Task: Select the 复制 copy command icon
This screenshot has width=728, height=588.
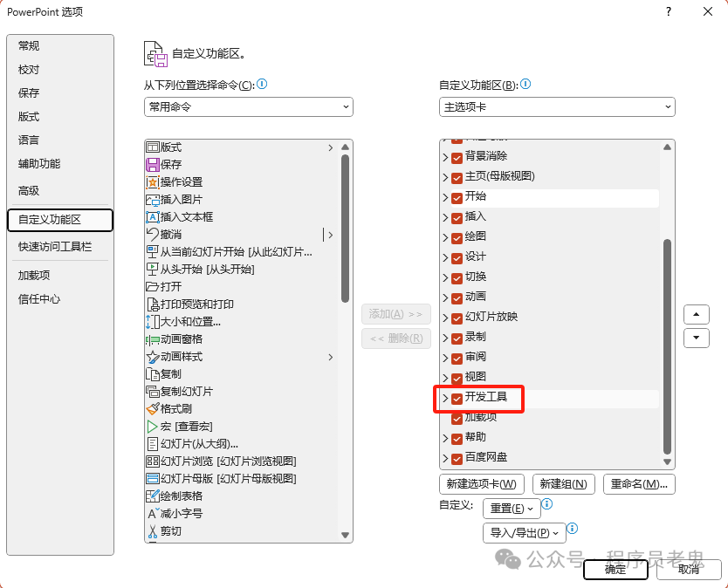Action: pos(153,374)
